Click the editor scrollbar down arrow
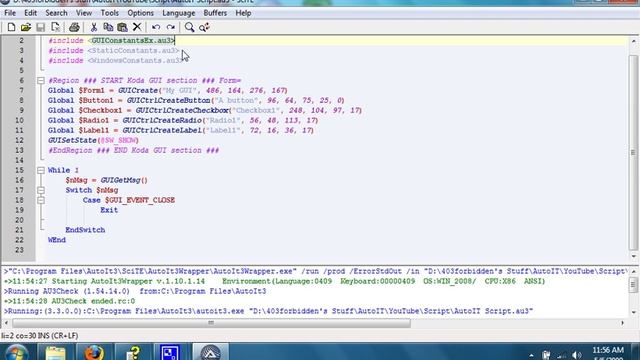Viewport: 640px width, 360px height. (x=633, y=256)
